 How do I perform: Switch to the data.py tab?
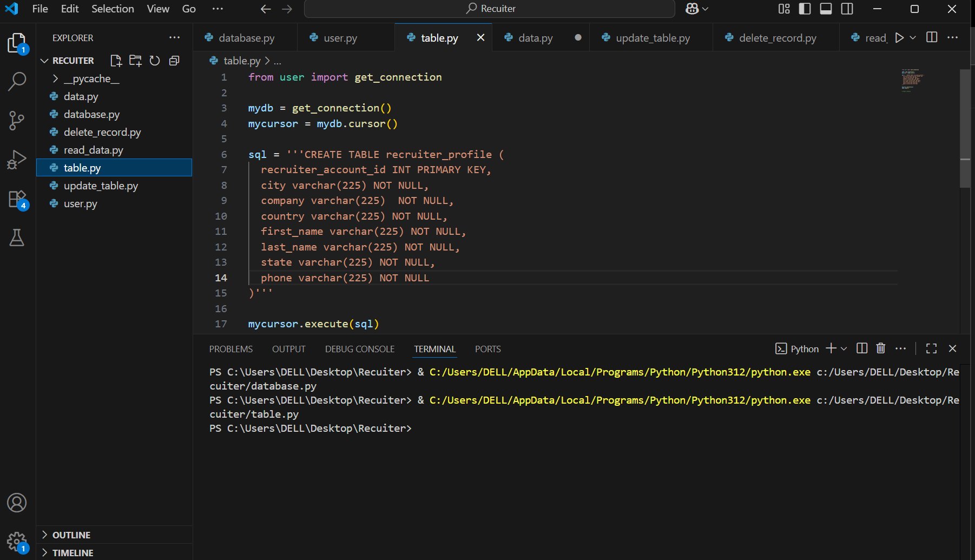click(536, 38)
